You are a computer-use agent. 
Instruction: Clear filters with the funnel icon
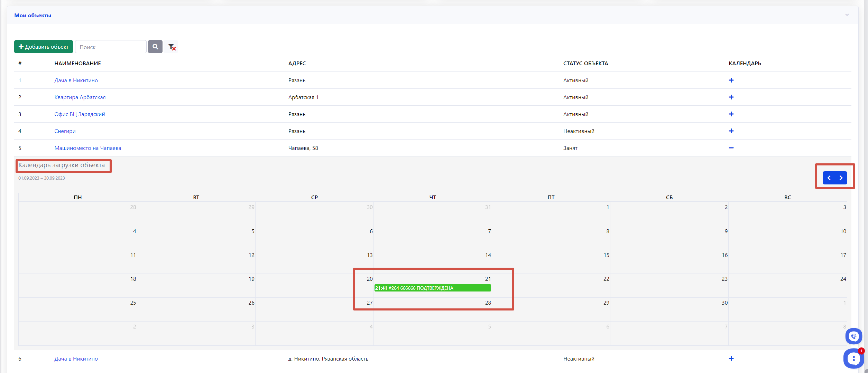172,47
